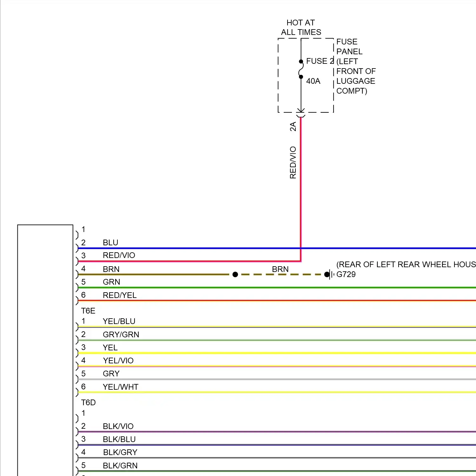Click the G729 ground symbol

330,274
